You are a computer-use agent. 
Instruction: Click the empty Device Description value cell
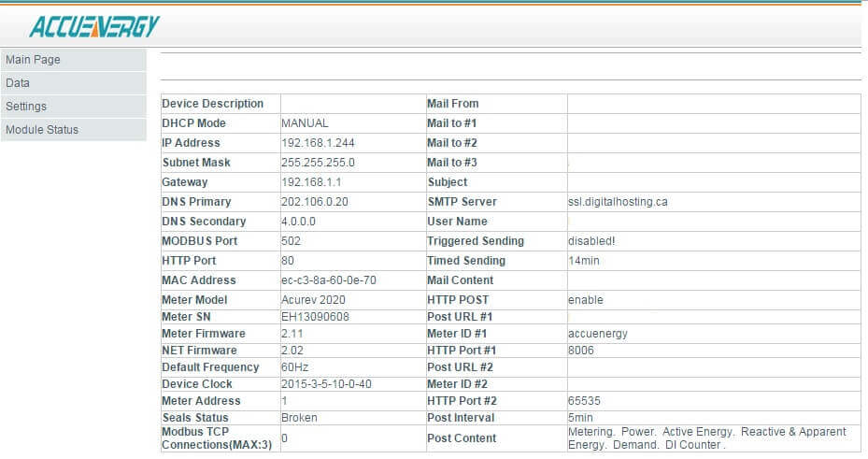tap(352, 104)
